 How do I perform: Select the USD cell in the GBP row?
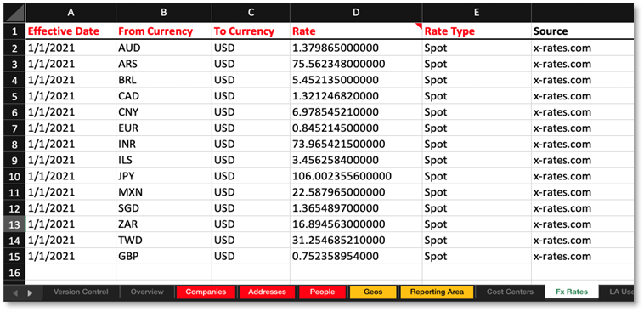pyautogui.click(x=251, y=257)
